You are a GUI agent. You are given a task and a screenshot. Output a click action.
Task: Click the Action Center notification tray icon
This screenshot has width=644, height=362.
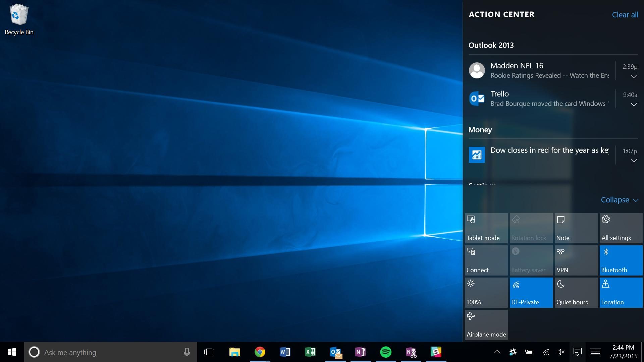577,352
